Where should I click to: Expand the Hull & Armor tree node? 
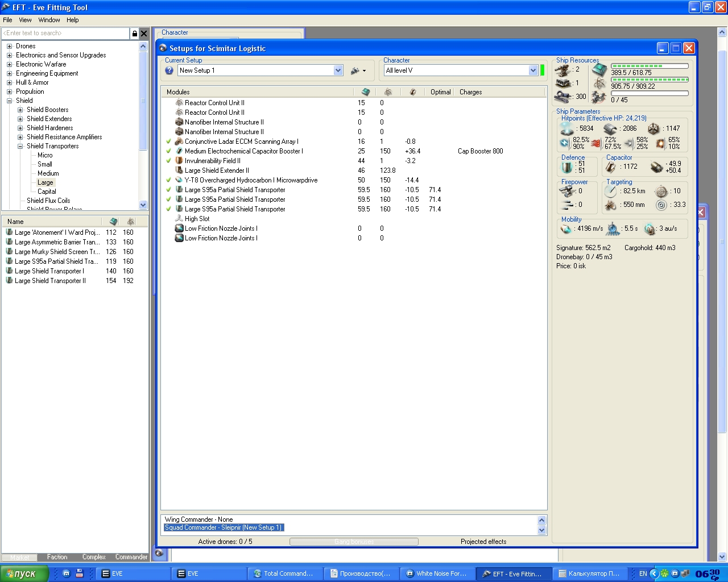[x=9, y=82]
